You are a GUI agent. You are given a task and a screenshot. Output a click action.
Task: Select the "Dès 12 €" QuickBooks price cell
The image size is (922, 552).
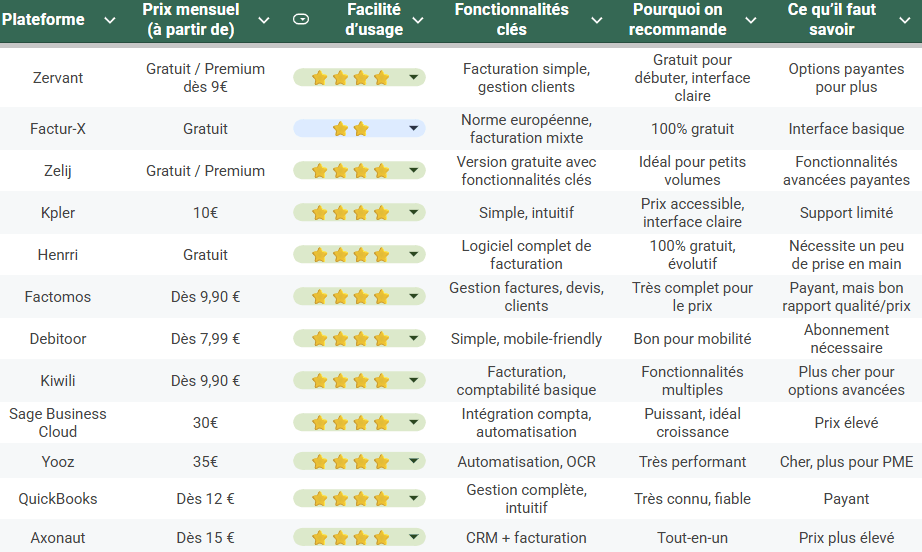coord(206,499)
